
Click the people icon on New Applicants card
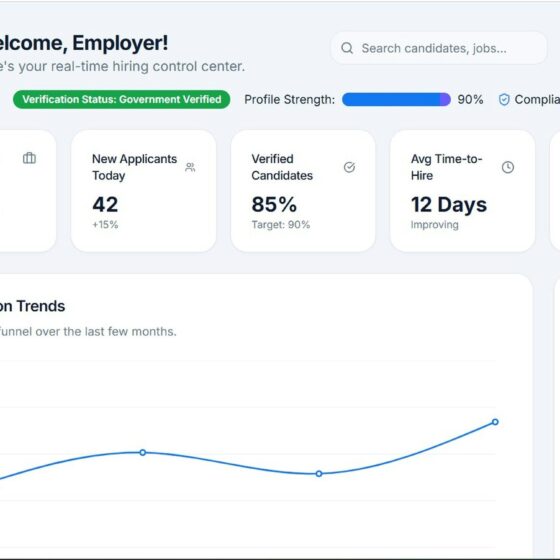[x=190, y=167]
